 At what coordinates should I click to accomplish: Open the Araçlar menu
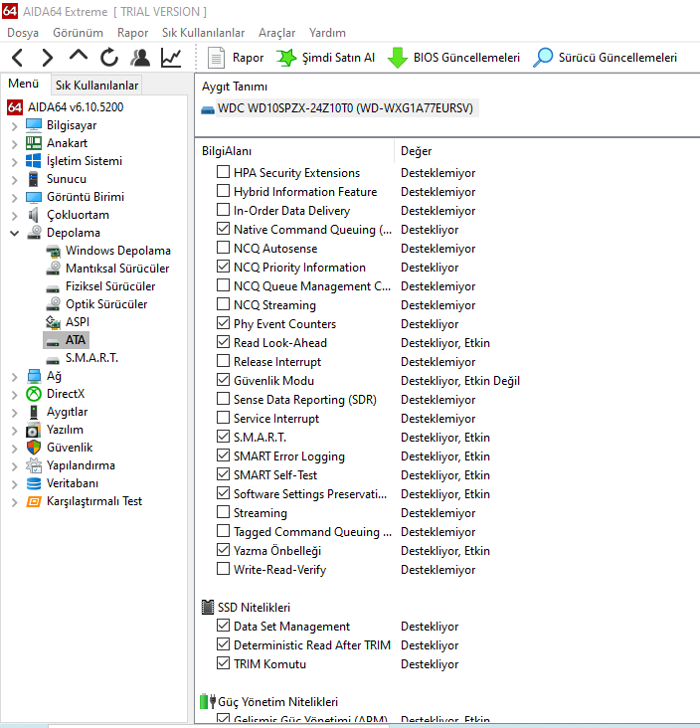276,33
